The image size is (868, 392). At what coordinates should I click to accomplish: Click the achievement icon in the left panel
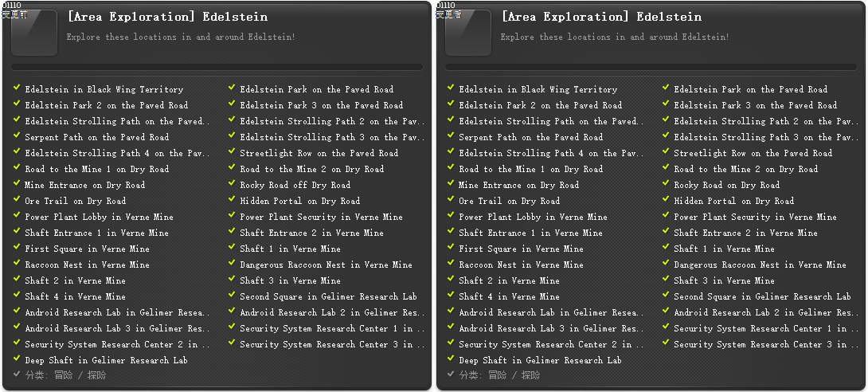click(34, 33)
